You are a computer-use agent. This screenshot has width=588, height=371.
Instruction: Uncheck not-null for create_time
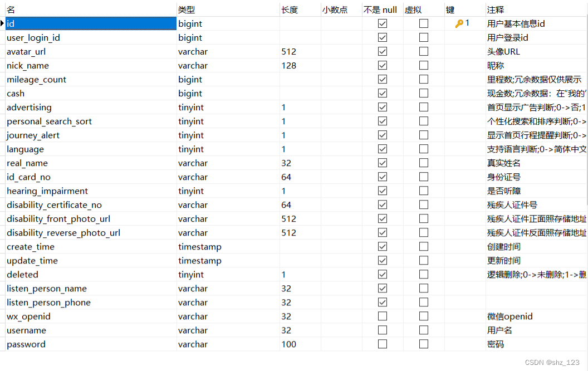[x=383, y=246]
